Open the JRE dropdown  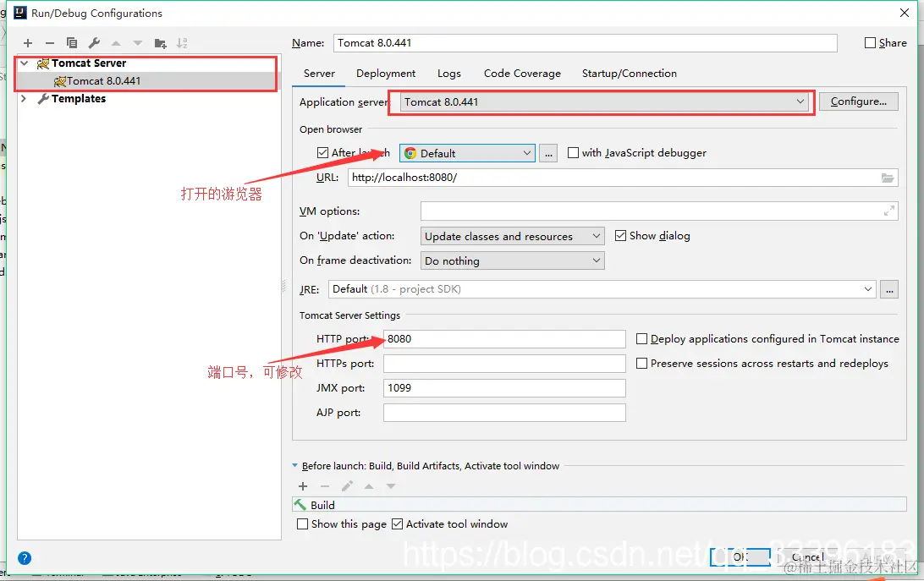[x=602, y=289]
